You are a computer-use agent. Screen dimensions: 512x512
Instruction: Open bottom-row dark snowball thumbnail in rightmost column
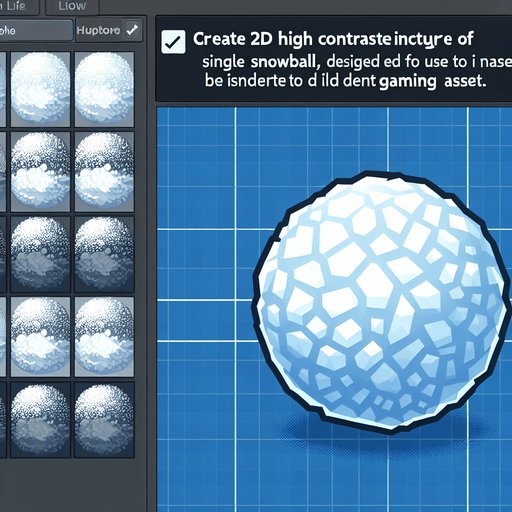click(104, 419)
